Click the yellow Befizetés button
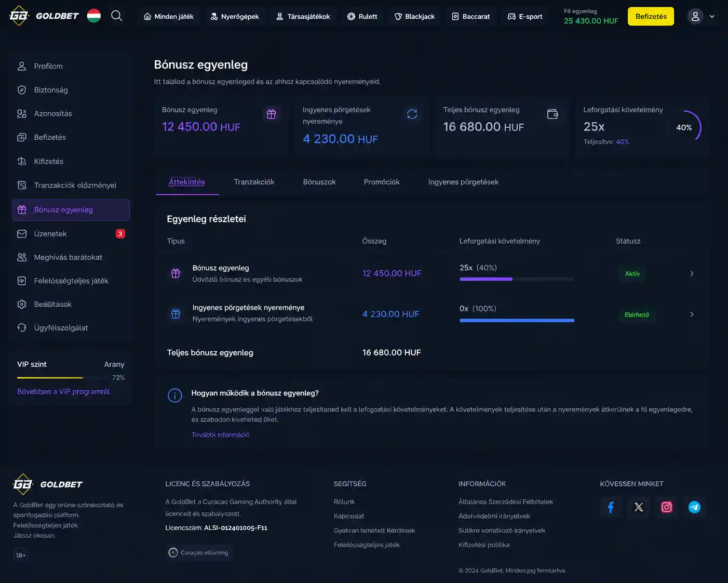This screenshot has height=583, width=728. [x=651, y=17]
